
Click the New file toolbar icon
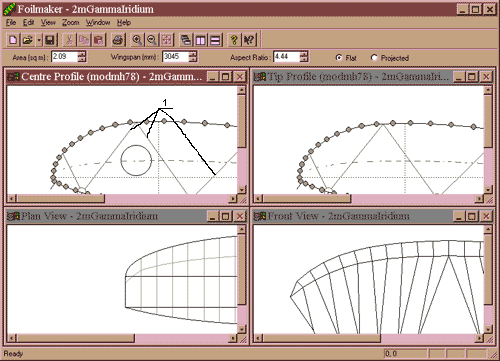pyautogui.click(x=13, y=40)
